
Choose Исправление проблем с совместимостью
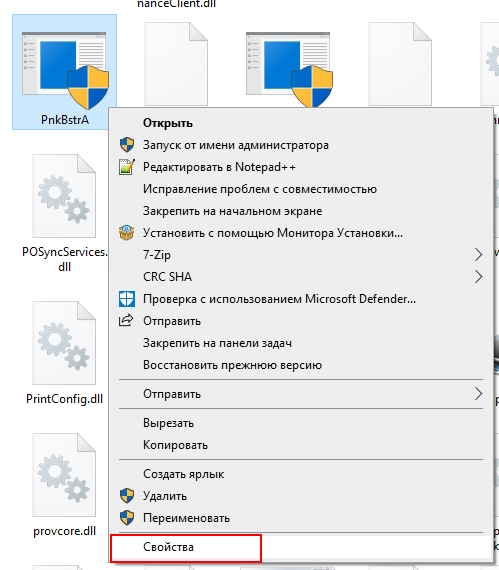pyautogui.click(x=260, y=189)
